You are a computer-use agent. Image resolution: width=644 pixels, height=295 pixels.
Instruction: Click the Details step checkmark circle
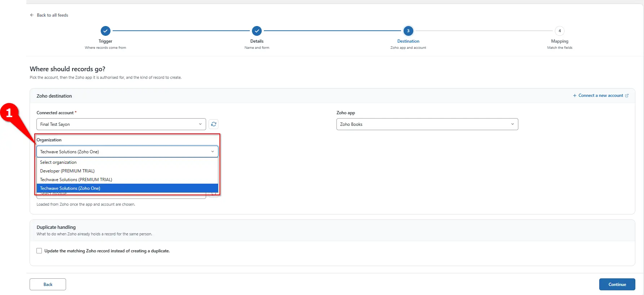click(x=257, y=31)
